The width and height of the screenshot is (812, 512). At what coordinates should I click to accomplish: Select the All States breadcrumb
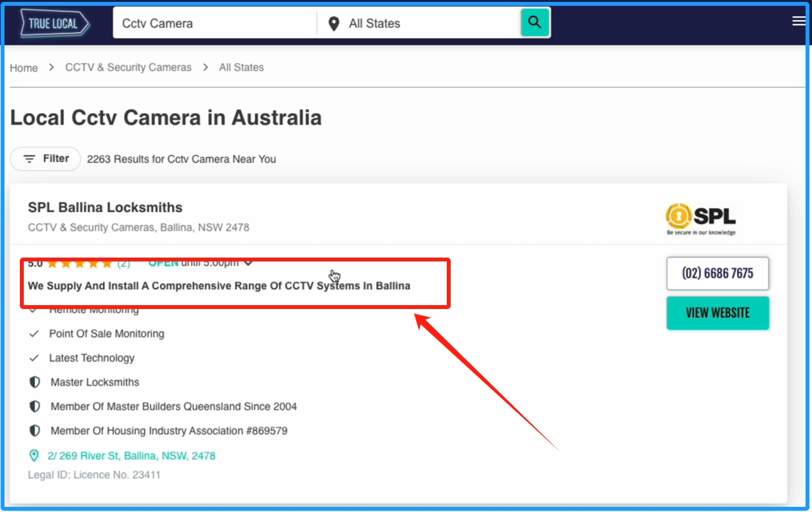click(242, 67)
